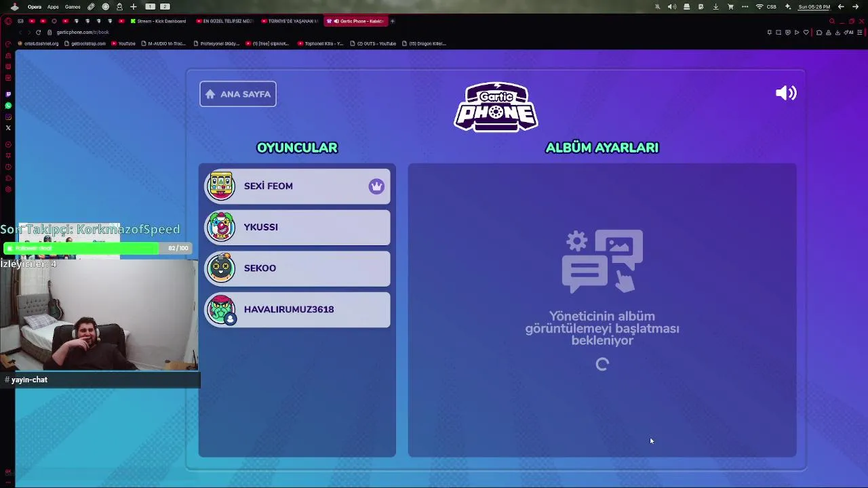Select the Gartic Phone browser tab
868x488 pixels.
click(x=355, y=21)
